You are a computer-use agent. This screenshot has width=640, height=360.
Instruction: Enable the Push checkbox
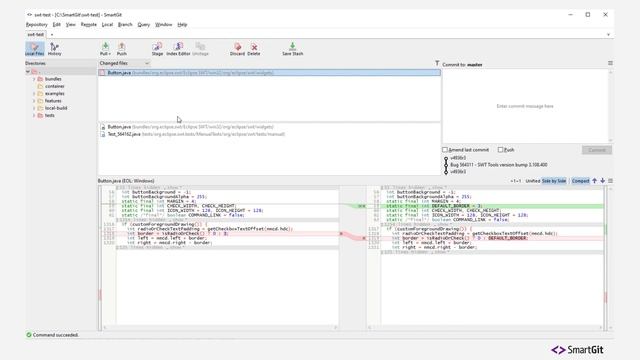point(500,150)
